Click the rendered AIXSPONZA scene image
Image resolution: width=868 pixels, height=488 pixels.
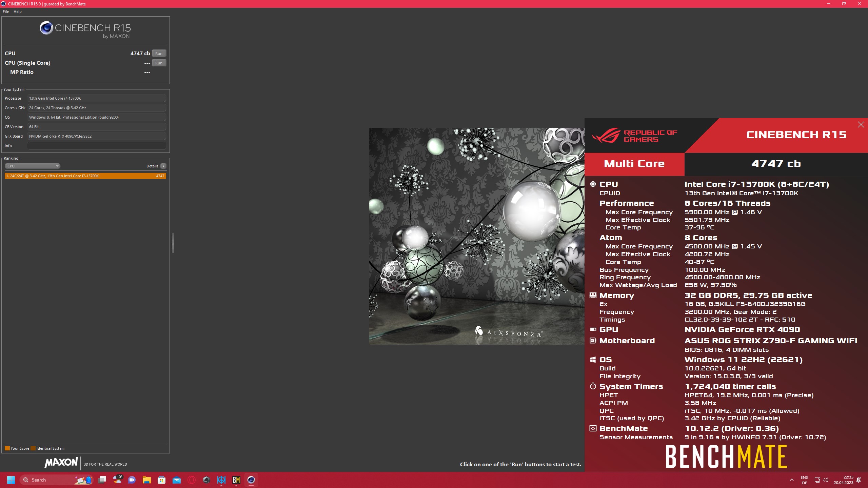tap(476, 236)
